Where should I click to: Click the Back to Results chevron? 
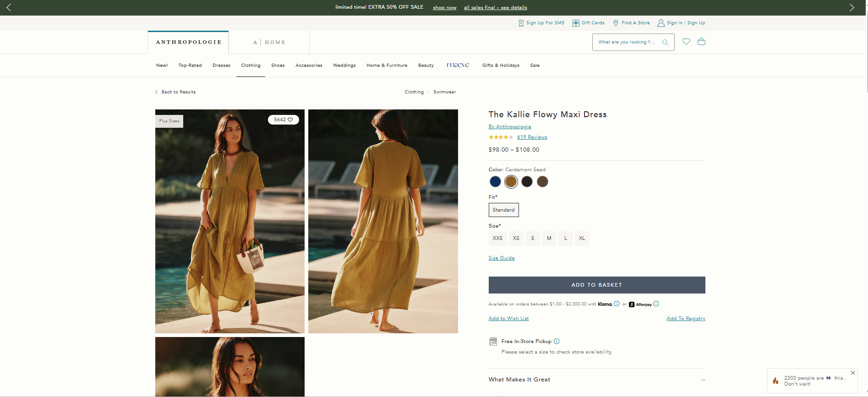[157, 92]
